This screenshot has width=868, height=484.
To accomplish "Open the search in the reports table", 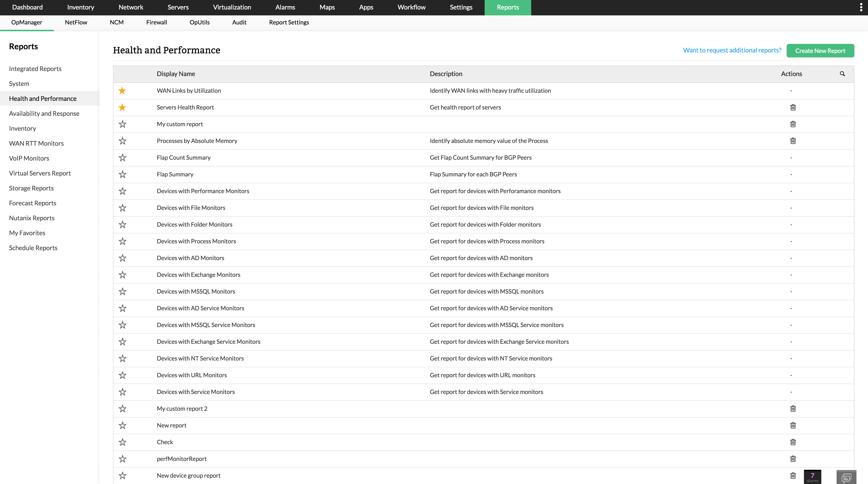I will point(842,74).
